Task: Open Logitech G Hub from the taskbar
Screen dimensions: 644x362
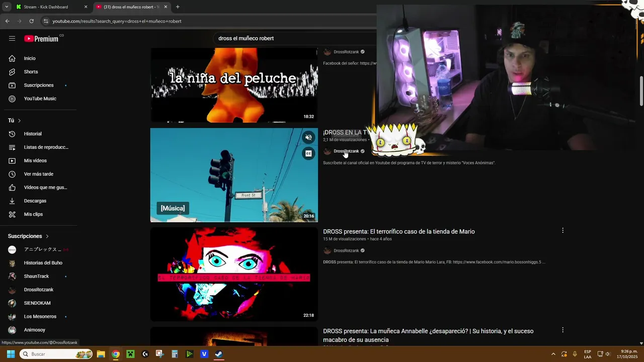Action: click(145, 354)
